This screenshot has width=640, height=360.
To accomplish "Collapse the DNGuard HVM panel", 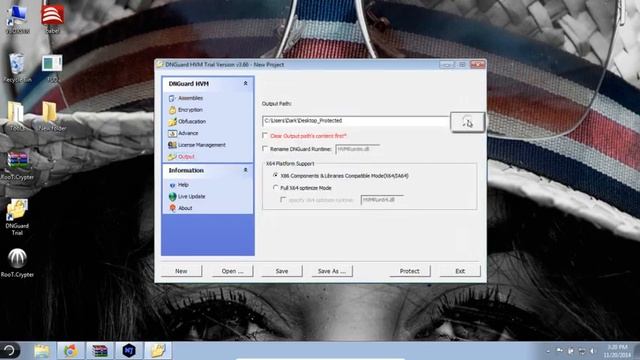I will [x=245, y=83].
